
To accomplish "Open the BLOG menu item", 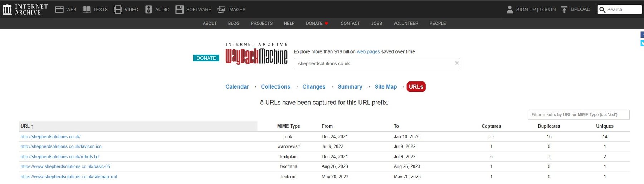I will coord(234,23).
